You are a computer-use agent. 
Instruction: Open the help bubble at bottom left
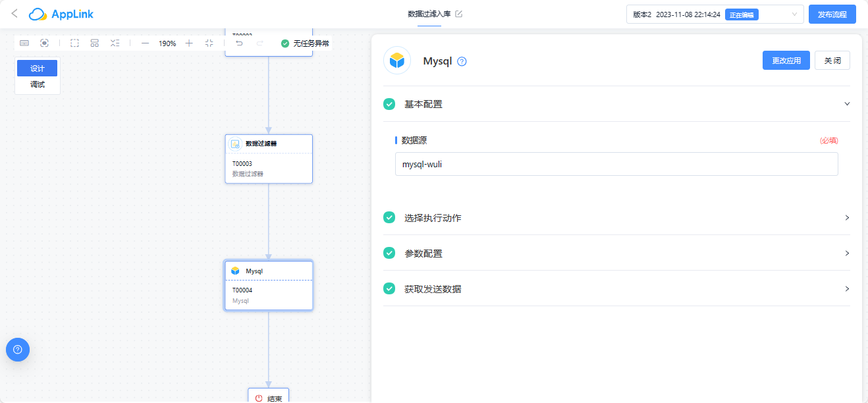(x=18, y=350)
